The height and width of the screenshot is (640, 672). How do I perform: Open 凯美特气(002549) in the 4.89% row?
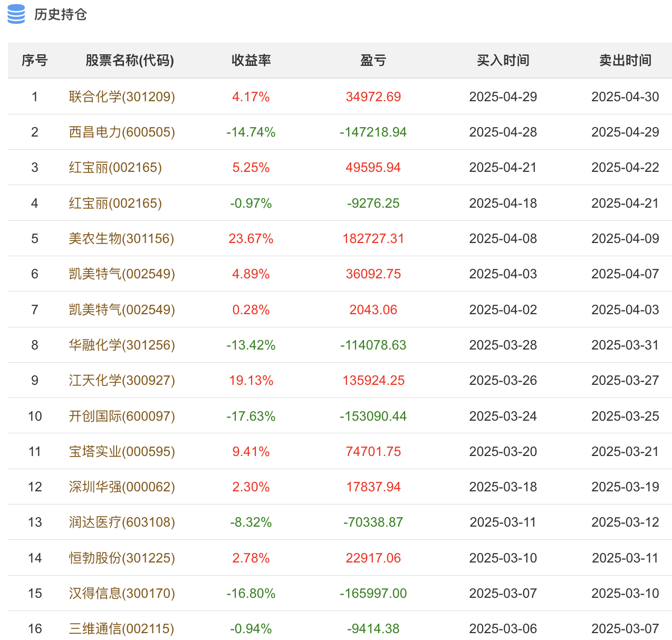(122, 274)
